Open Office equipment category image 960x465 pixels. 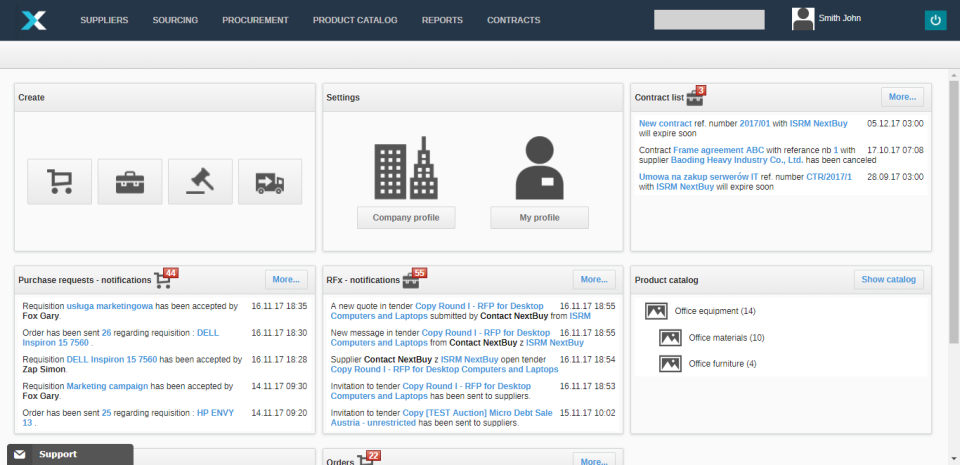(656, 311)
